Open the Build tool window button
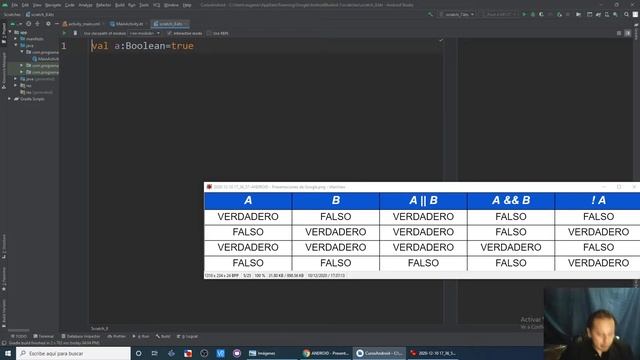 pyautogui.click(x=163, y=336)
